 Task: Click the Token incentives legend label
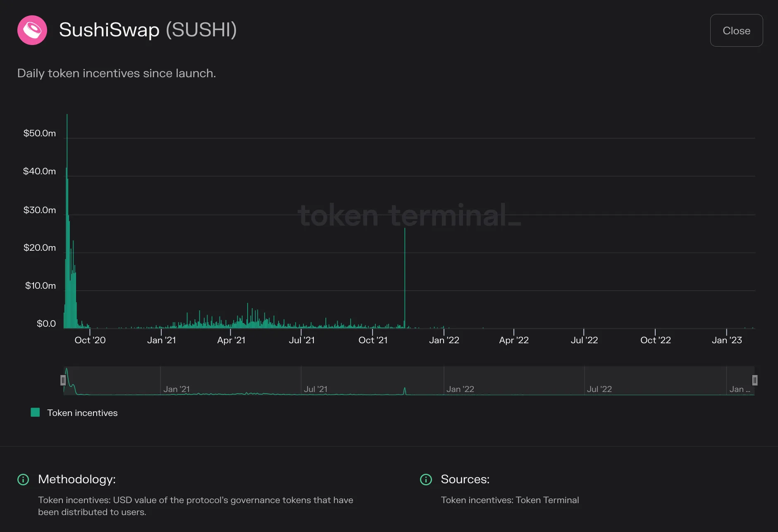(82, 413)
